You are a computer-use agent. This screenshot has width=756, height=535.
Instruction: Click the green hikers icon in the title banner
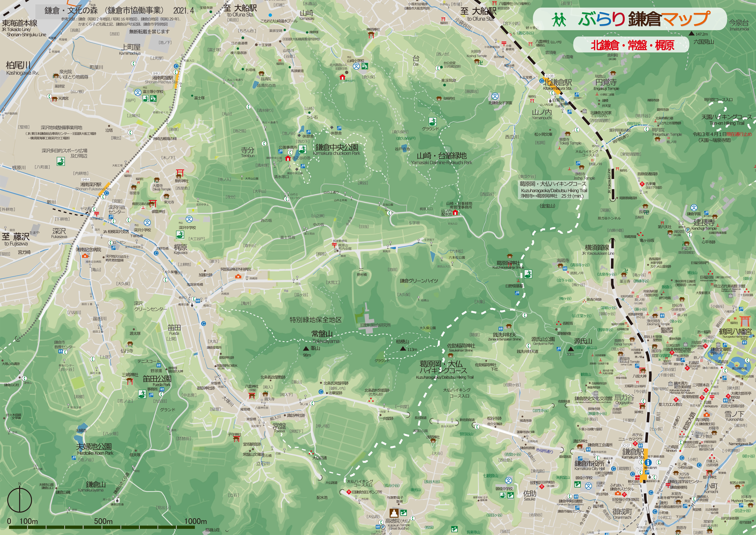point(559,19)
